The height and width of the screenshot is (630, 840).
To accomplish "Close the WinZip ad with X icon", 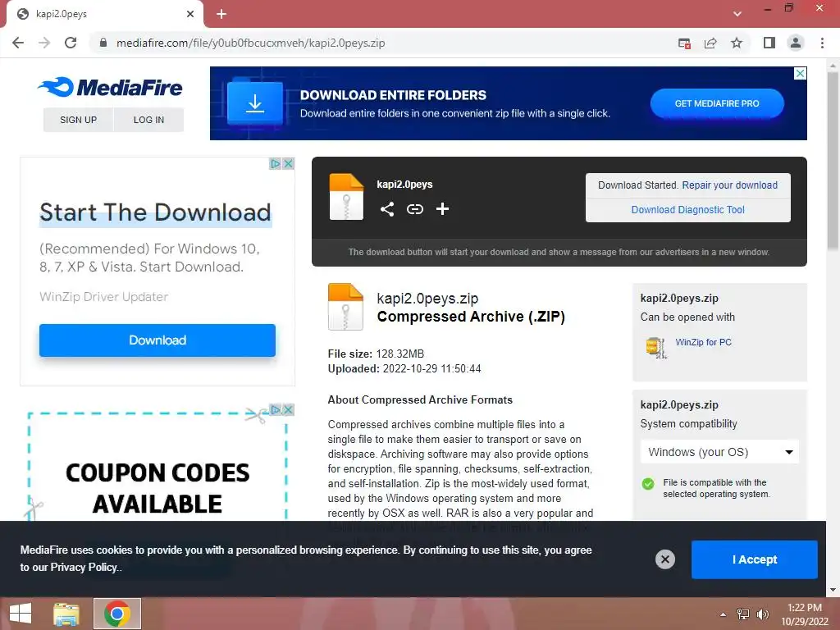I will pos(288,163).
